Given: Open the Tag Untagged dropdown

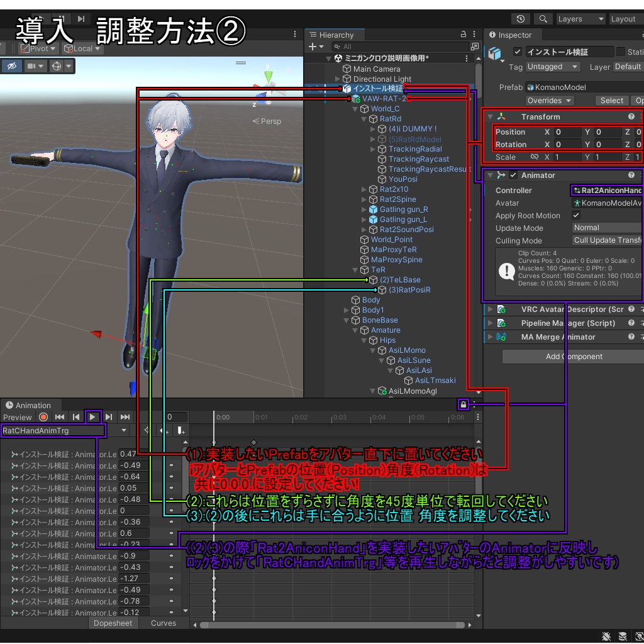Looking at the screenshot, I should click(x=553, y=67).
